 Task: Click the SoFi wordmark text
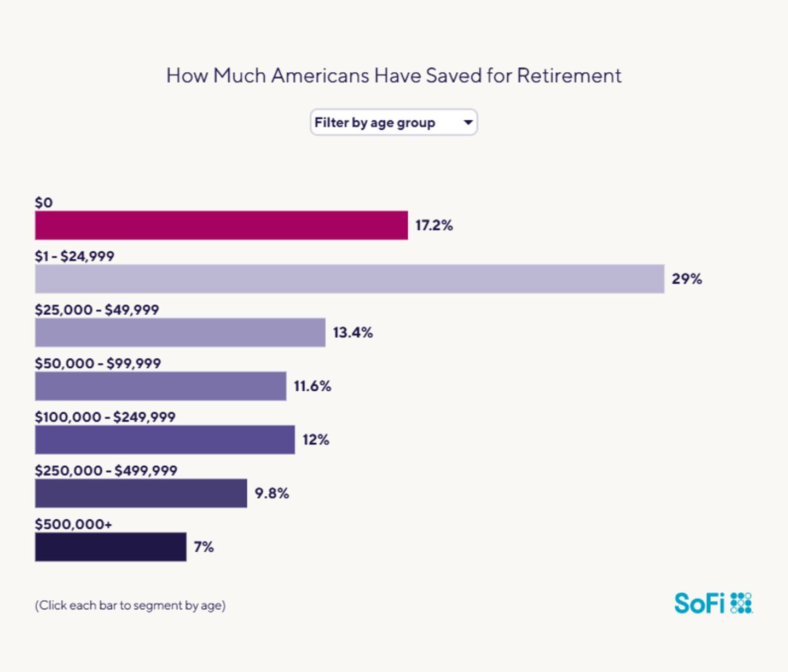pyautogui.click(x=699, y=603)
